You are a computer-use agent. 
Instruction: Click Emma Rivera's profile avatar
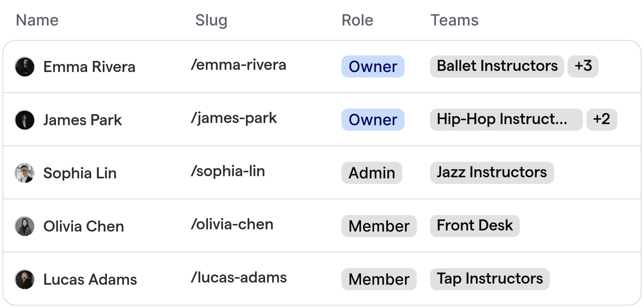(x=25, y=67)
